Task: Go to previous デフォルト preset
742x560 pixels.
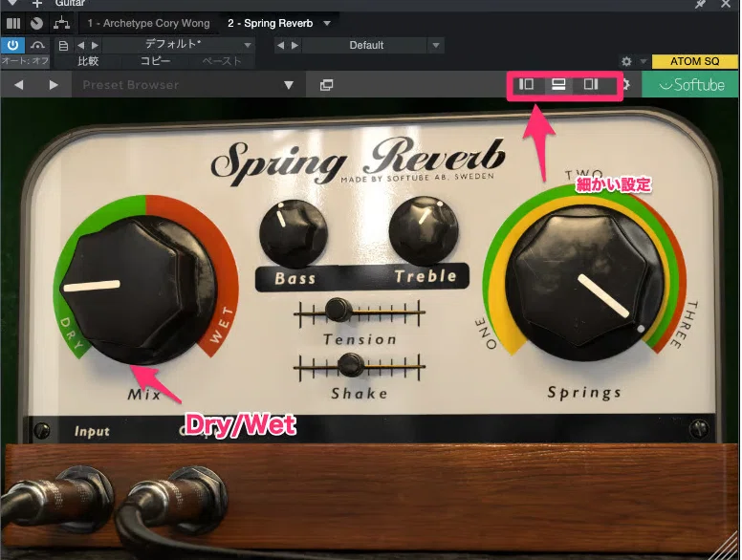Action: (81, 46)
